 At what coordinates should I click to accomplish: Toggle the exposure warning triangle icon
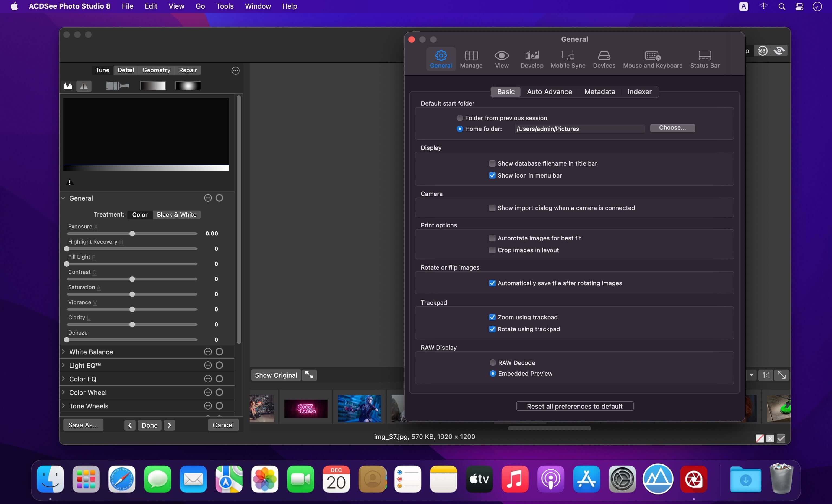point(84,86)
